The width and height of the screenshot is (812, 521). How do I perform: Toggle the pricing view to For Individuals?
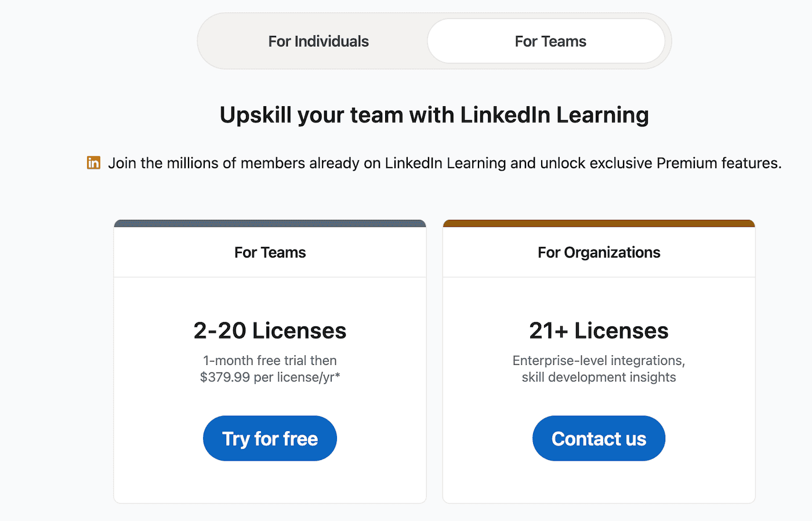tap(318, 41)
